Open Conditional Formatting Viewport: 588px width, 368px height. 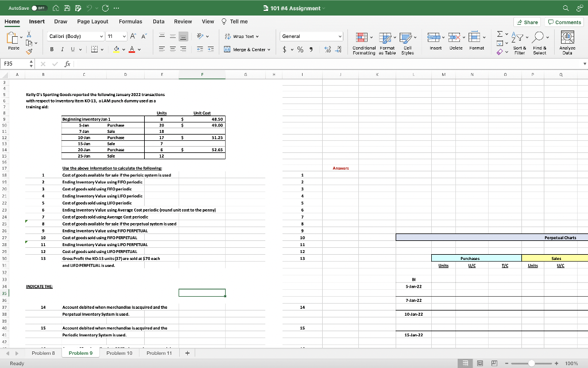click(363, 44)
